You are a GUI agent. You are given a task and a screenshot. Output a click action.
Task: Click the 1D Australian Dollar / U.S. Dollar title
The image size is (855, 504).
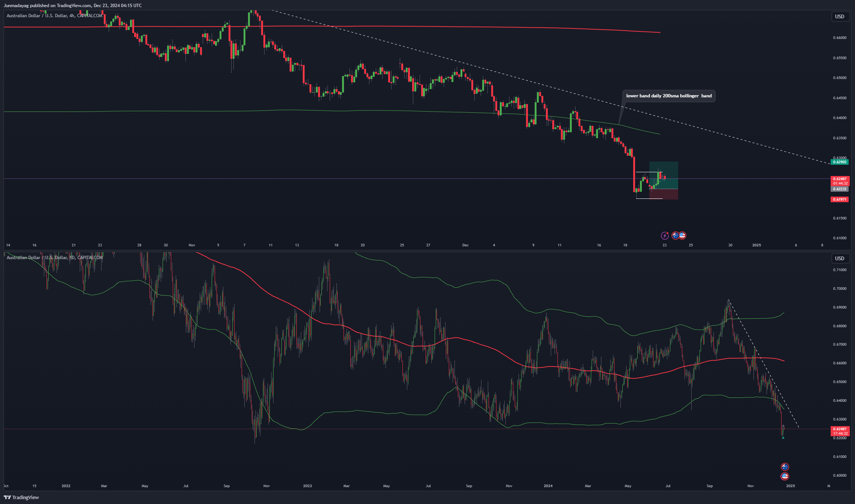pyautogui.click(x=55, y=258)
